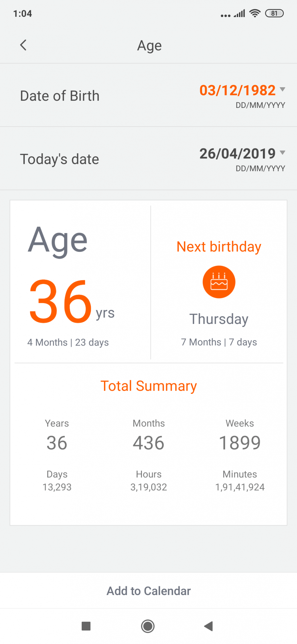Tap the Months value 436
297x644 pixels.
(x=149, y=443)
